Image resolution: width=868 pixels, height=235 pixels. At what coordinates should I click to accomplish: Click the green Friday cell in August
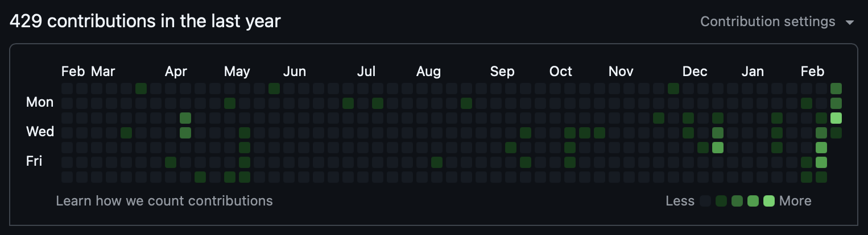point(437,162)
